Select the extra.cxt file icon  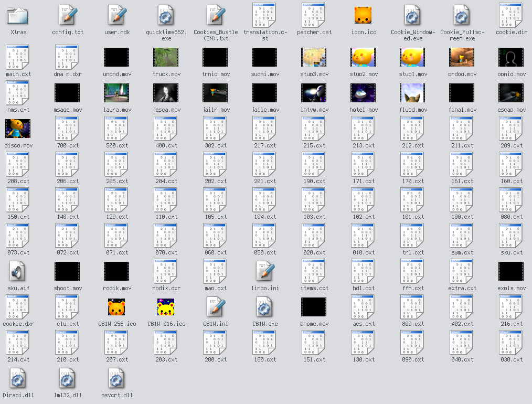tap(462, 271)
